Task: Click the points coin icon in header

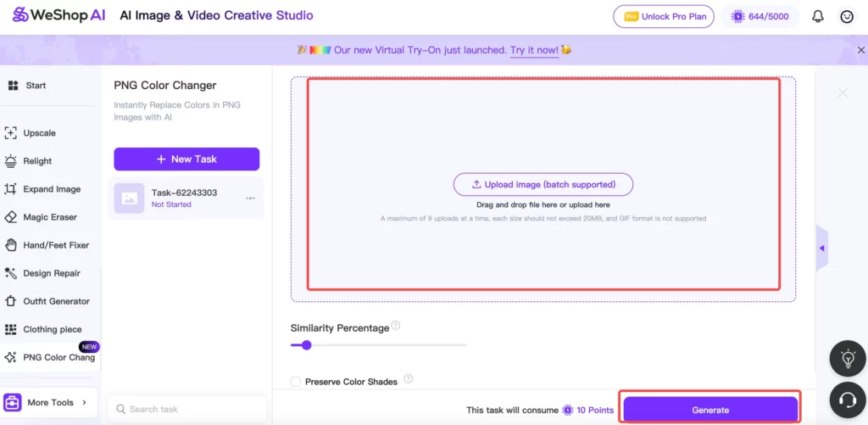Action: click(x=738, y=17)
